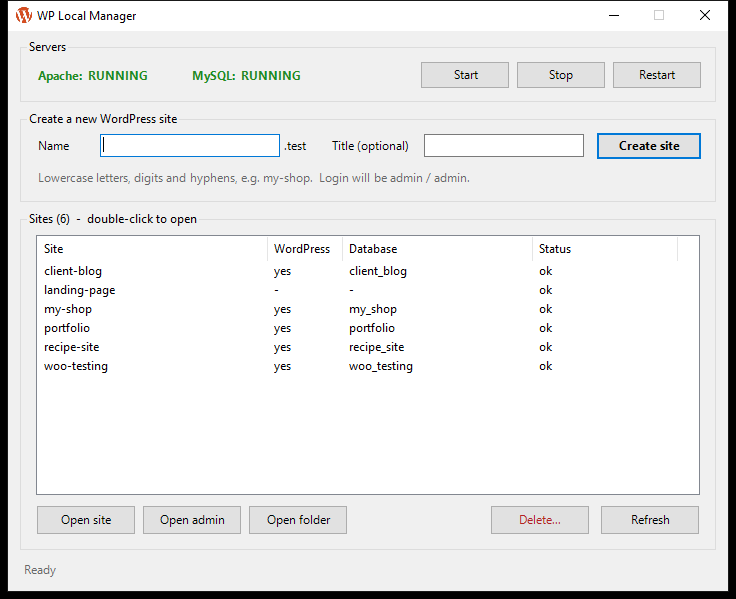Click the my_shop database cell
This screenshot has width=736, height=599.
pos(373,309)
